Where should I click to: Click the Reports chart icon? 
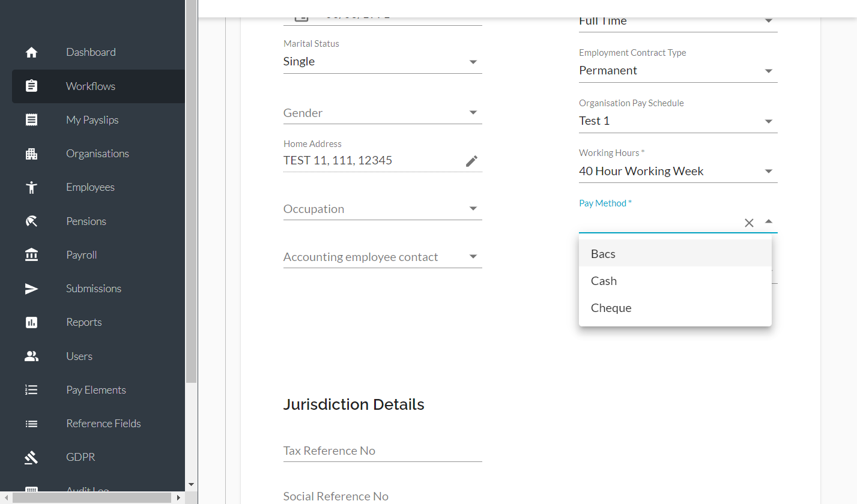tap(32, 322)
